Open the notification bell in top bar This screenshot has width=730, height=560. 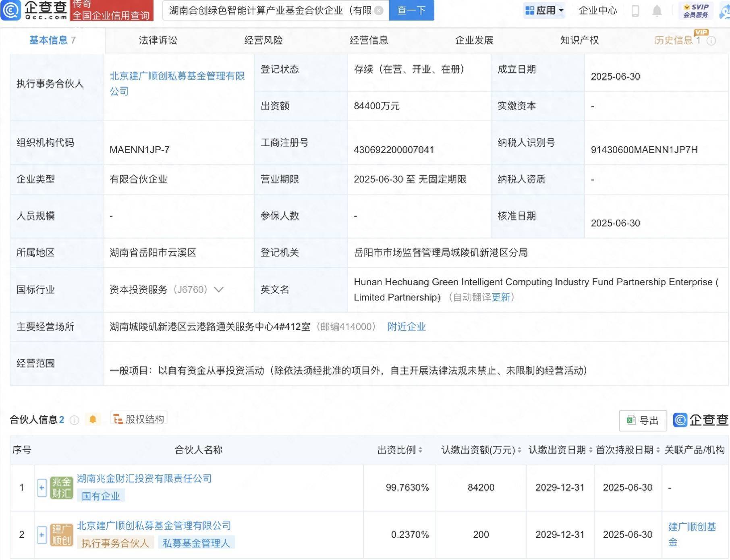pyautogui.click(x=657, y=11)
